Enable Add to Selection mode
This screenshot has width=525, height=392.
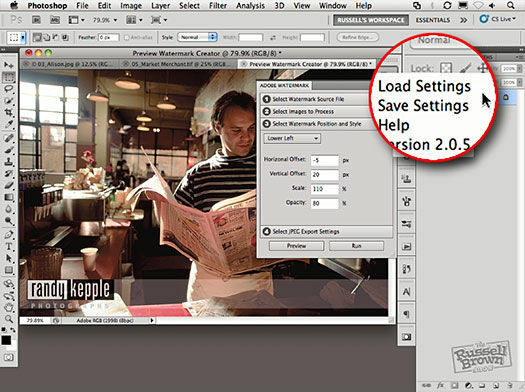point(46,37)
